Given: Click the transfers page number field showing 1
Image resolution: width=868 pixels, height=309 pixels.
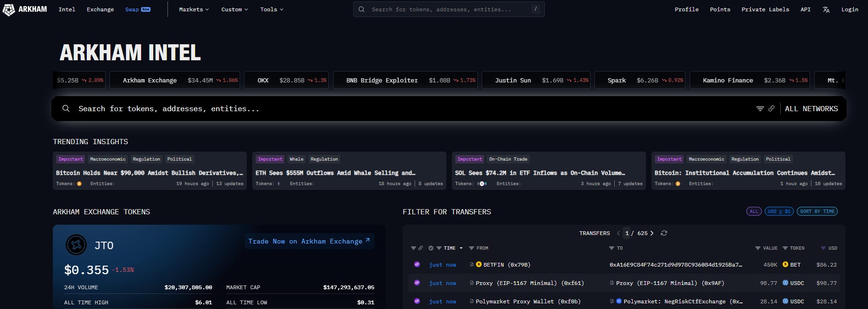Looking at the screenshot, I should pyautogui.click(x=627, y=233).
